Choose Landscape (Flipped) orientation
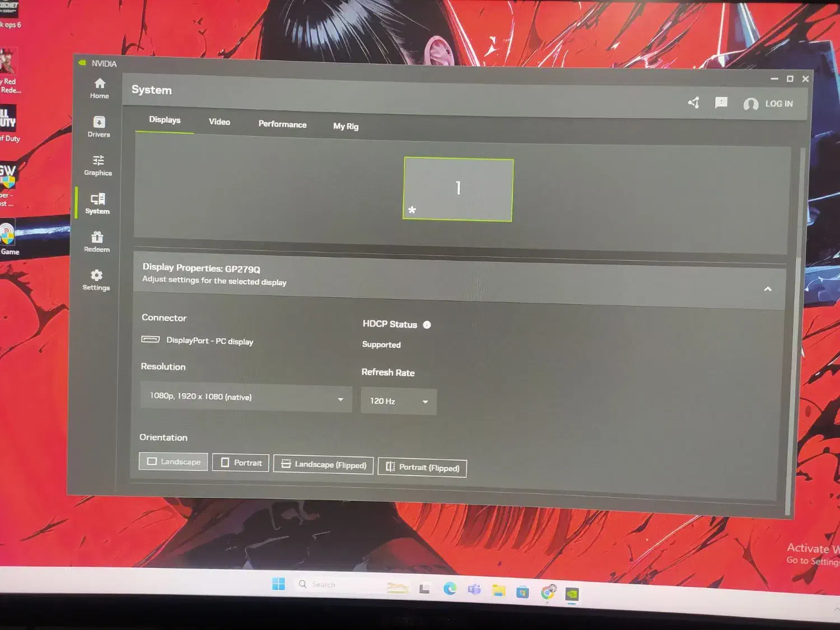The image size is (840, 630). pyautogui.click(x=323, y=465)
